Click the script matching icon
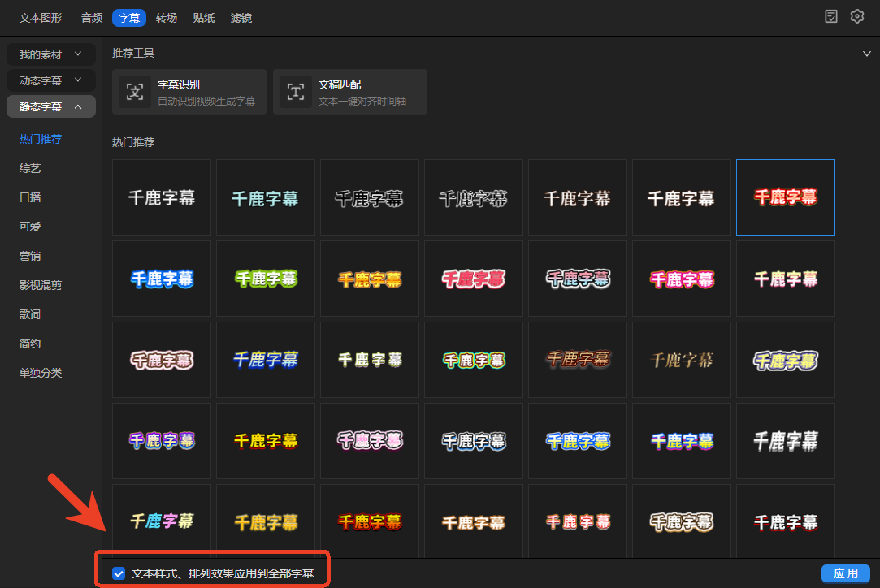 click(x=296, y=92)
